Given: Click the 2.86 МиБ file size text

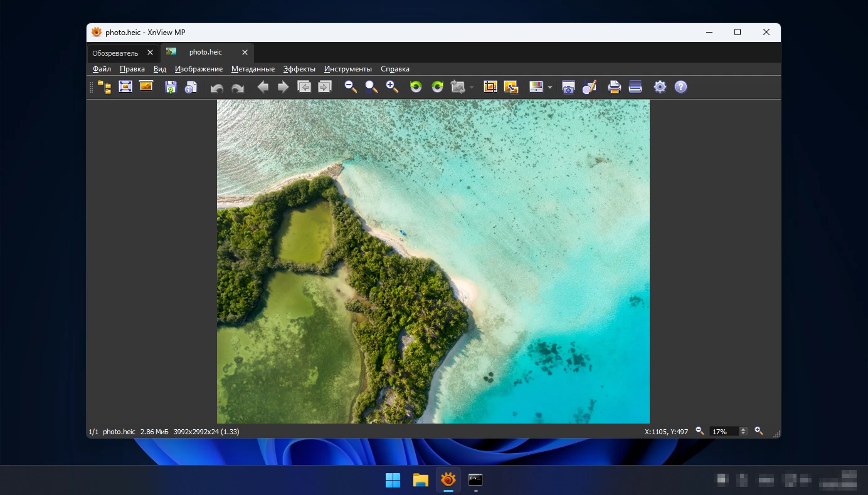Looking at the screenshot, I should point(154,432).
